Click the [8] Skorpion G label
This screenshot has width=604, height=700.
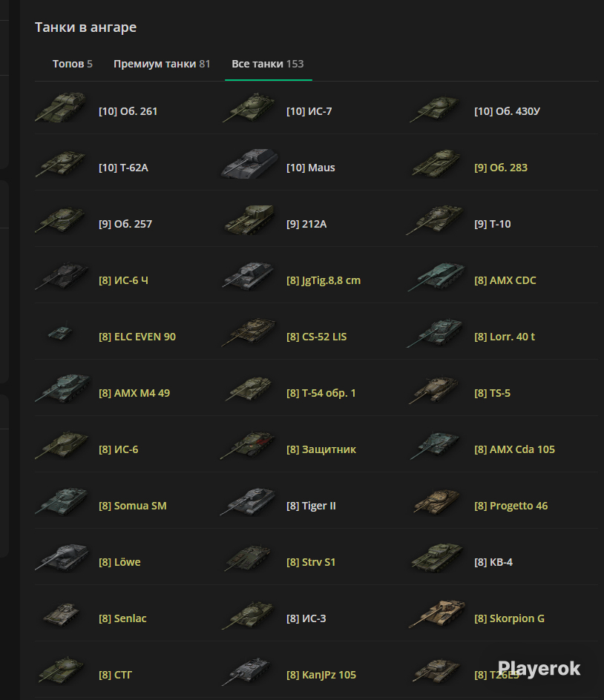pyautogui.click(x=509, y=618)
